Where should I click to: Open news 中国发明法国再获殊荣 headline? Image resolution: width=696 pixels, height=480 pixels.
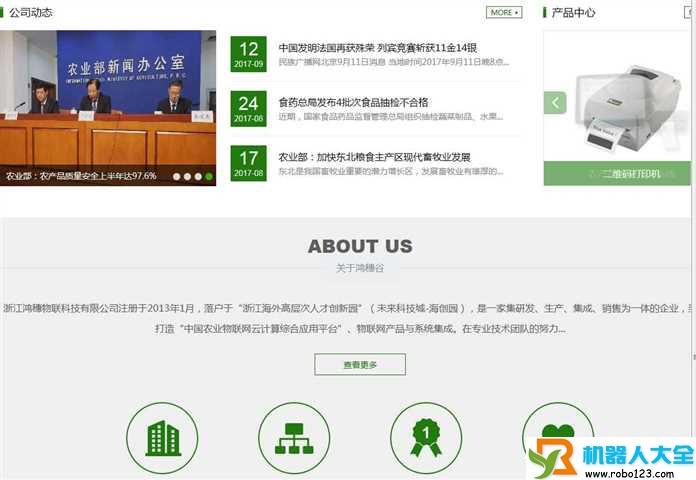pos(378,48)
